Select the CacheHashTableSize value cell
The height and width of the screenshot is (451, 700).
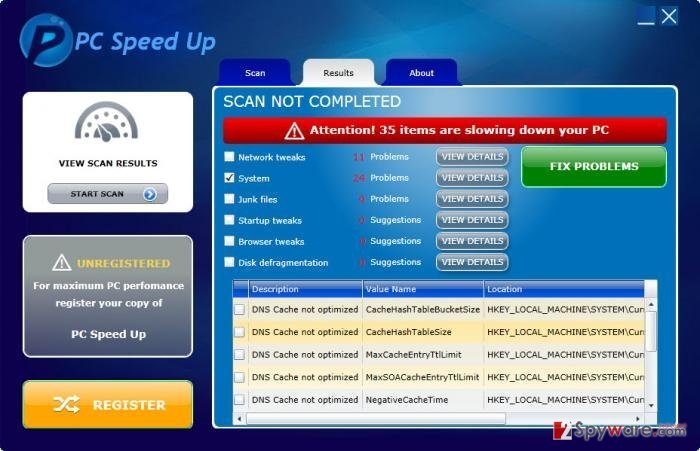423,332
